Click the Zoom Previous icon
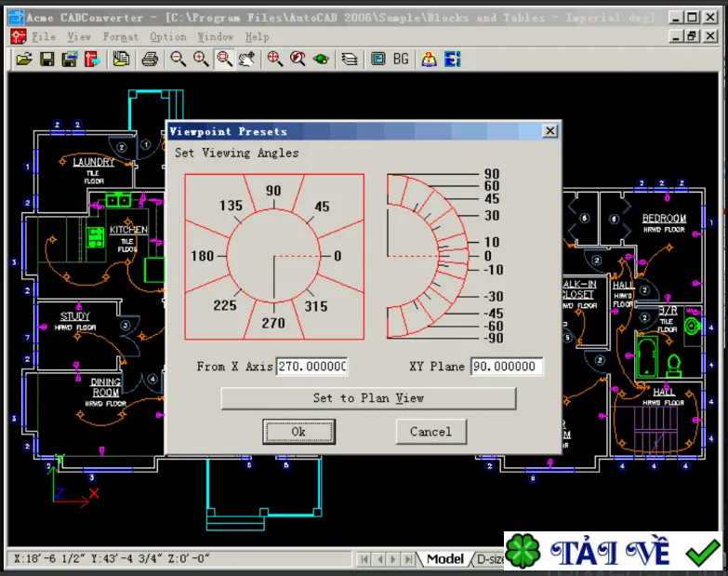Screen dimensions: 728x576 298,59
